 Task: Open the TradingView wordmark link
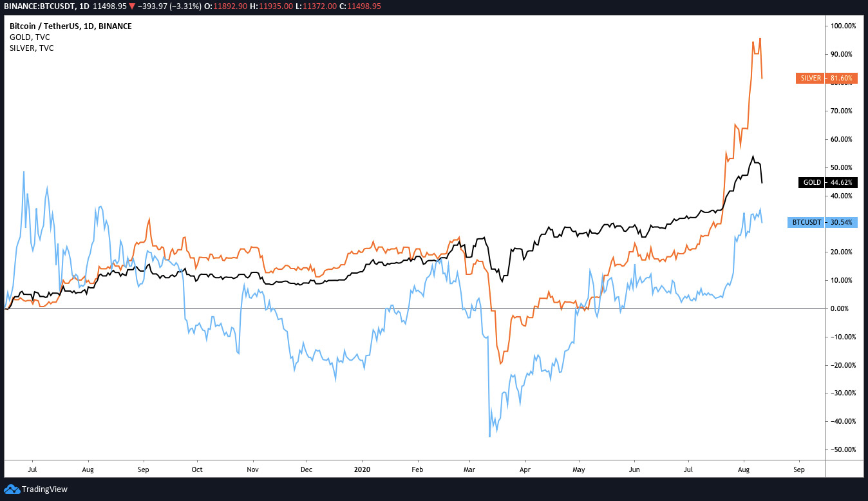44,489
